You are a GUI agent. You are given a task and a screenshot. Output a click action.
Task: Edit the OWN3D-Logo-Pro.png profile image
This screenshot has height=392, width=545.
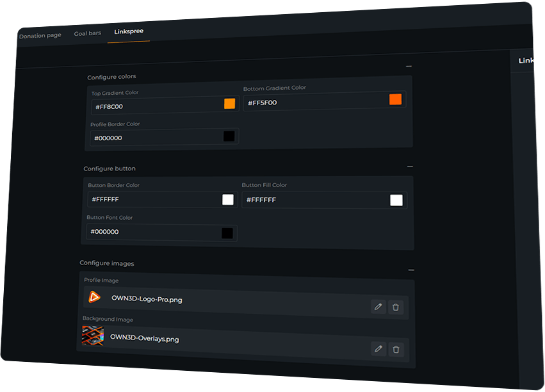point(378,307)
